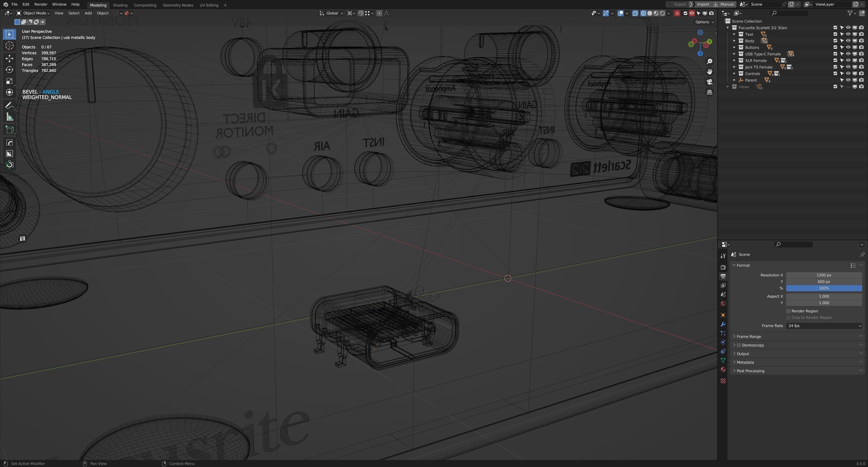
Task: Click the Blender logo menu
Action: click(5, 4)
